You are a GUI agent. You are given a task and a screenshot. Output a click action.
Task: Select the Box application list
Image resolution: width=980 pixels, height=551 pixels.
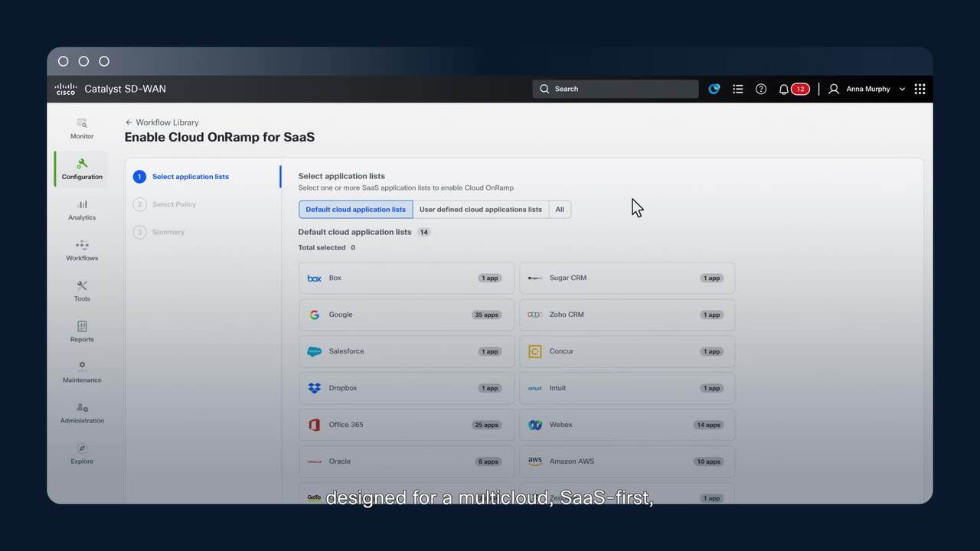point(406,278)
